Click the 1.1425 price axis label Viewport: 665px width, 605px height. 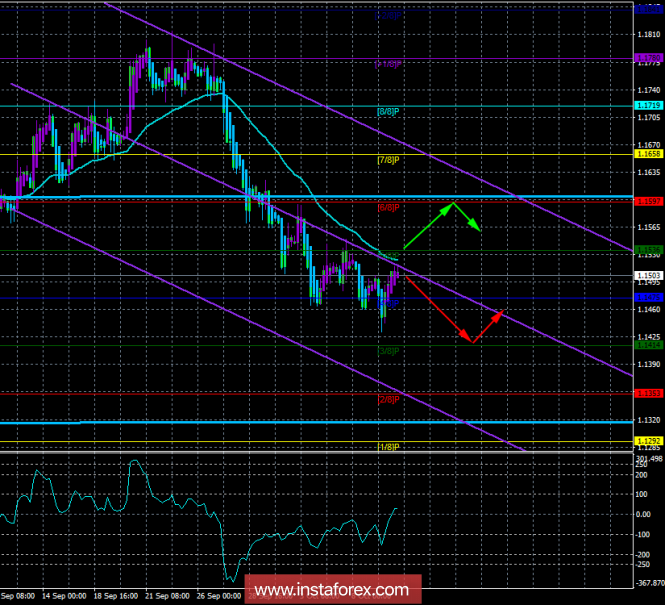pos(649,337)
